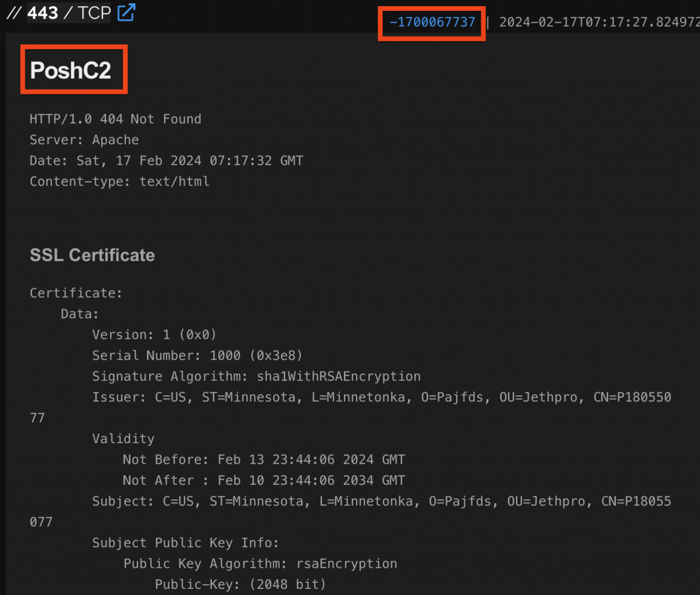Select the PoshC2 fingerprint label
Image resolution: width=700 pixels, height=595 pixels.
[x=72, y=68]
